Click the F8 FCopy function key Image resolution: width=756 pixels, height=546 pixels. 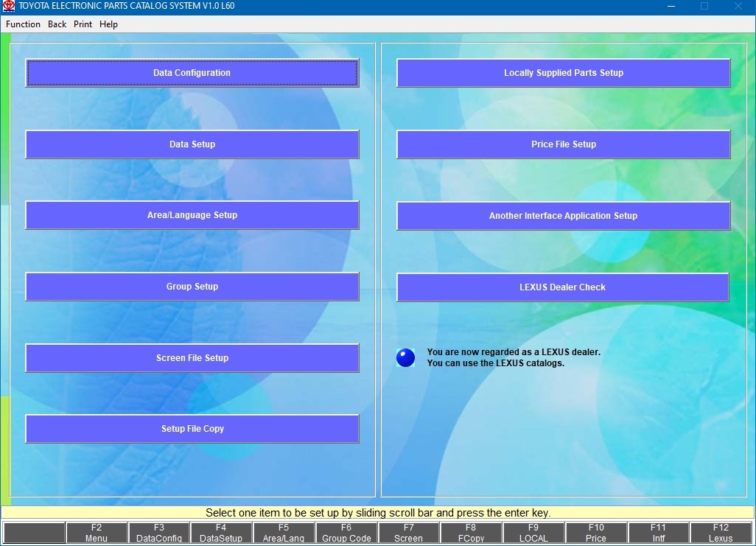click(x=471, y=533)
